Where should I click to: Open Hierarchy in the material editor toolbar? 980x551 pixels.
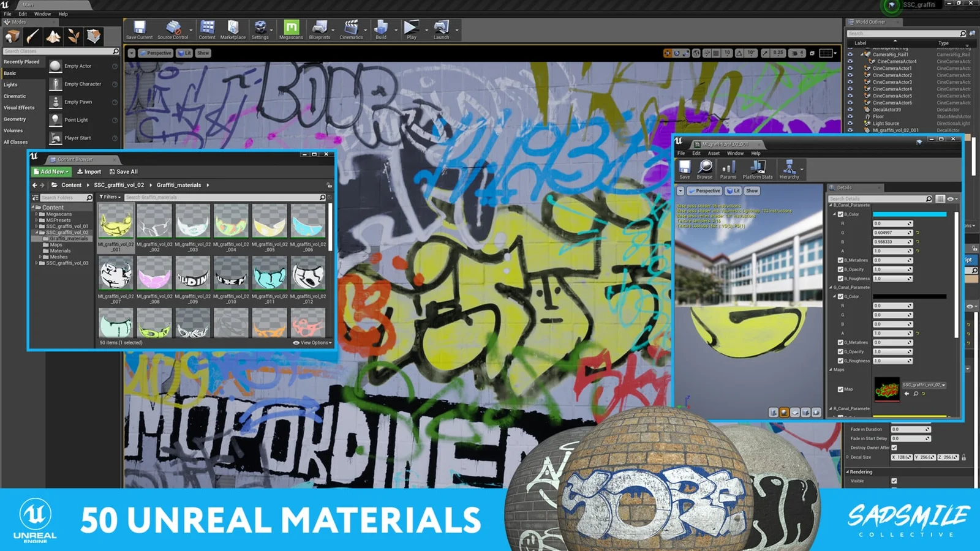pos(790,169)
